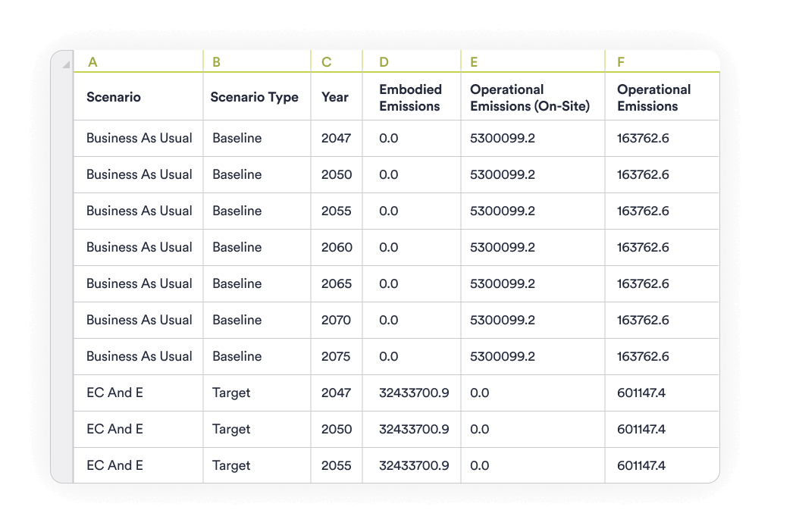Viewport: 799px width, 532px height.
Task: Select column B header
Action: tap(257, 61)
